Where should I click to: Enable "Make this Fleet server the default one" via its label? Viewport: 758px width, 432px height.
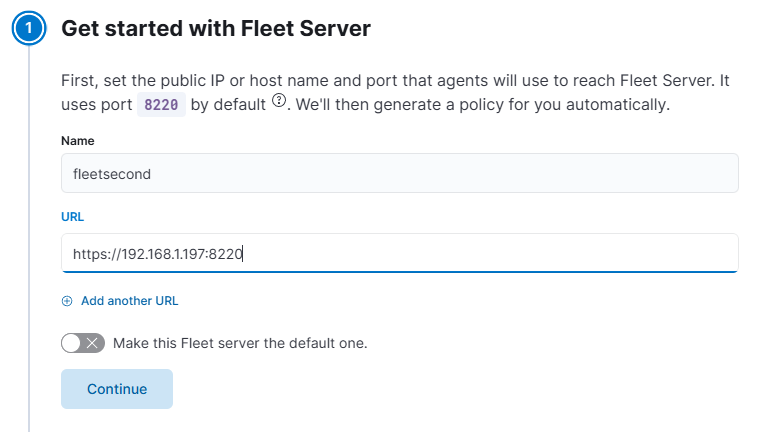click(240, 343)
